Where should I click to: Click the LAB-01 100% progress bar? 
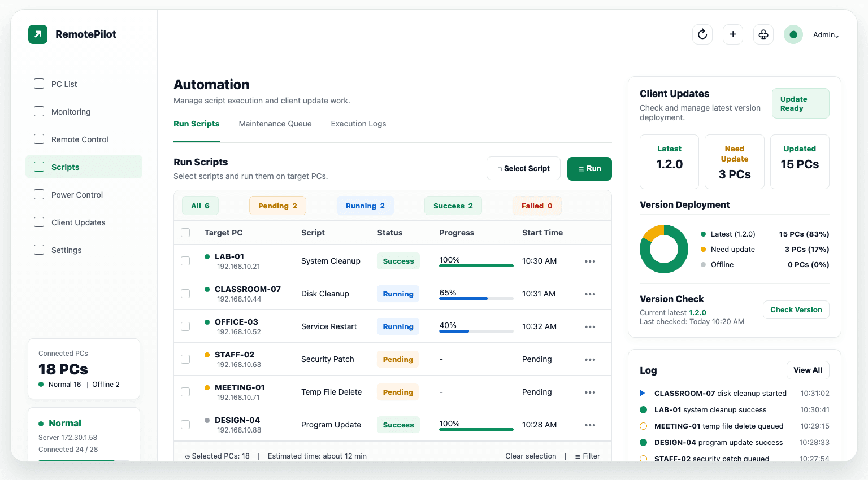pos(476,265)
